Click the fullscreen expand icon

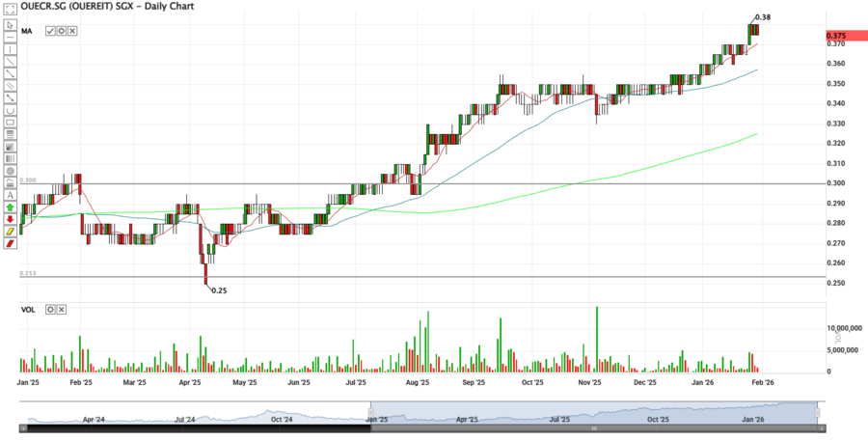click(10, 11)
